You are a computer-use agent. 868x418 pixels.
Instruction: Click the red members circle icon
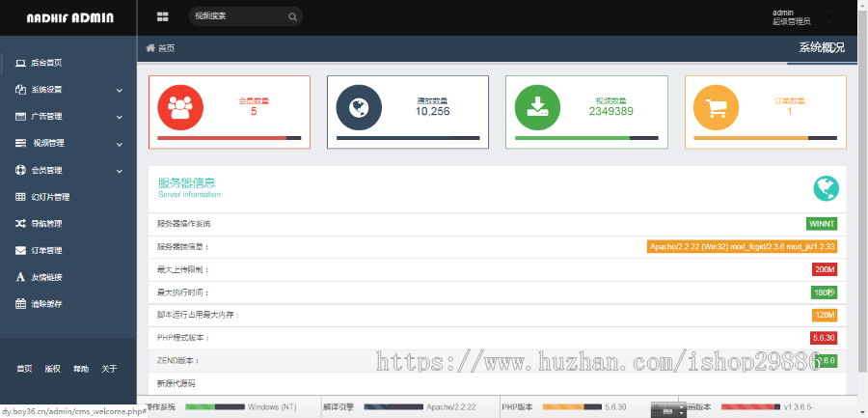click(180, 107)
